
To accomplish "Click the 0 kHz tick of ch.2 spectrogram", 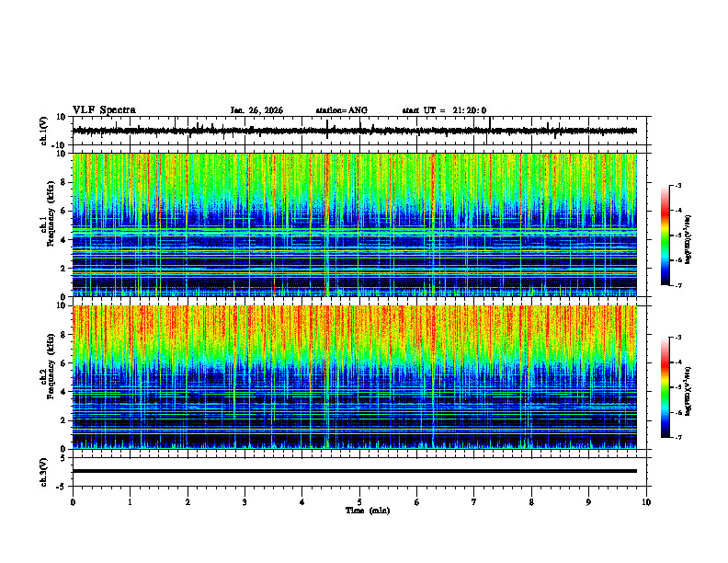I will click(63, 449).
